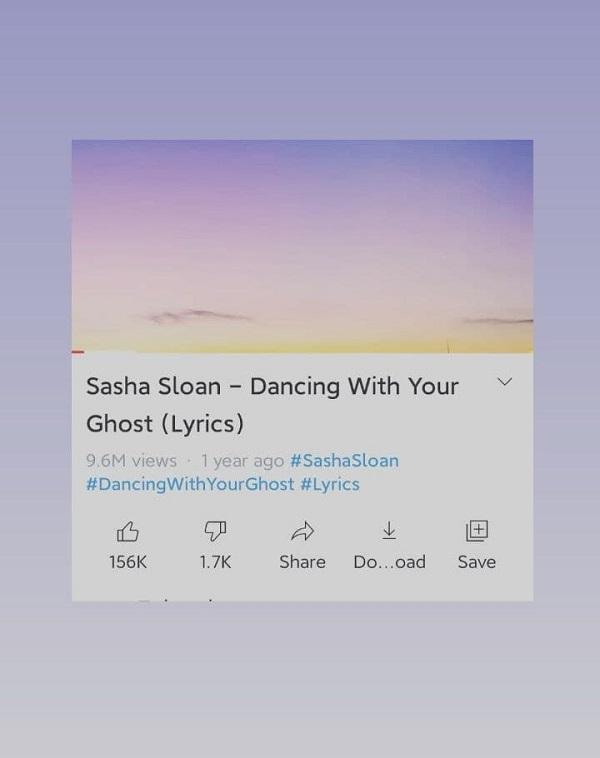The width and height of the screenshot is (600, 758).
Task: Tap the 1 year ago text
Action: 242,461
